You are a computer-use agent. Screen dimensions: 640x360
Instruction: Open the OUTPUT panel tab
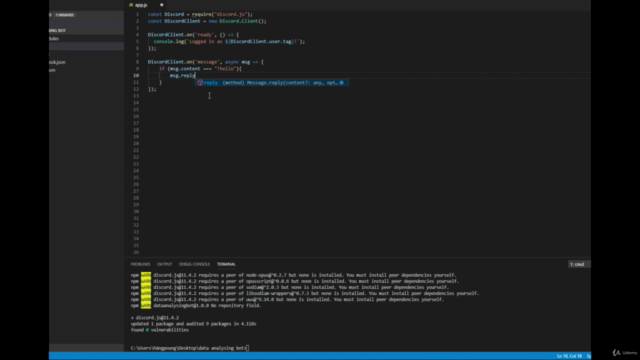click(x=164, y=264)
